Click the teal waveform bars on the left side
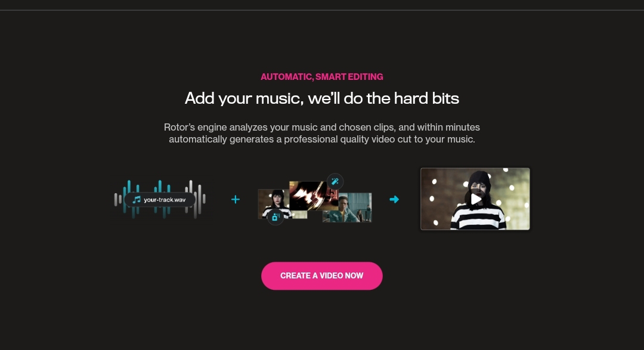Image resolution: width=644 pixels, height=350 pixels. point(131,199)
